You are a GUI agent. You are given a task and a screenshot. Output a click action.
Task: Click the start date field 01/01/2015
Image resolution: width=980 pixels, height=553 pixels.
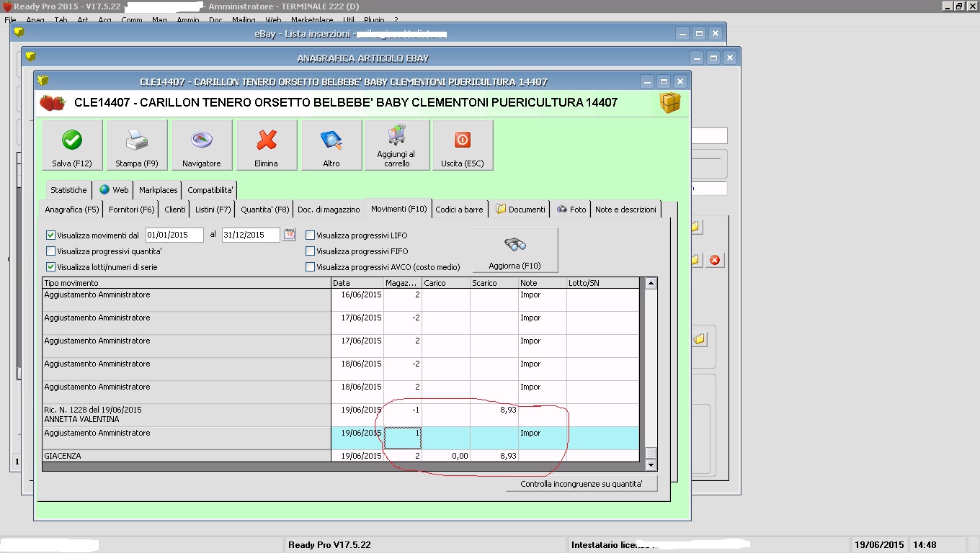(x=174, y=235)
